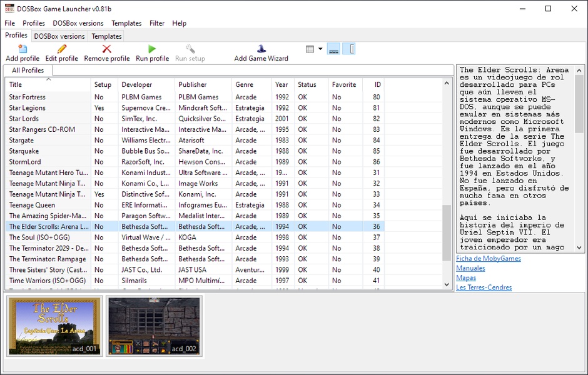588x375 pixels.
Task: Click the Add profile icon
Action: 23,49
